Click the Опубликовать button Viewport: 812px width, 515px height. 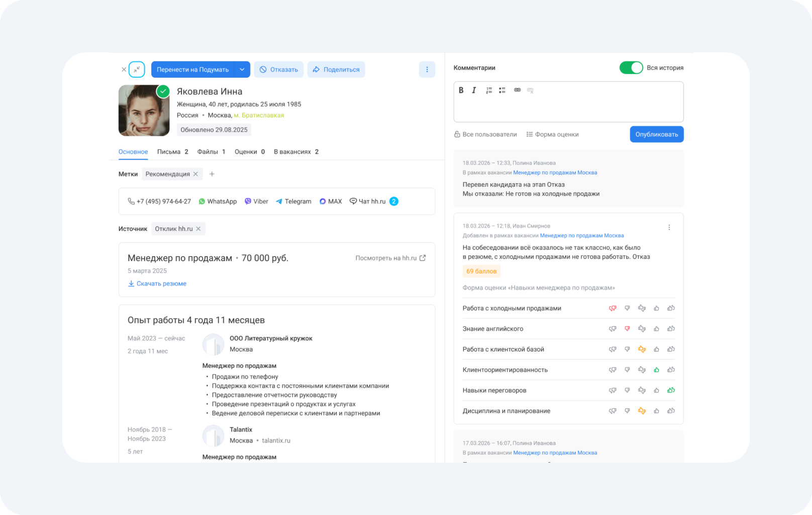pyautogui.click(x=657, y=134)
